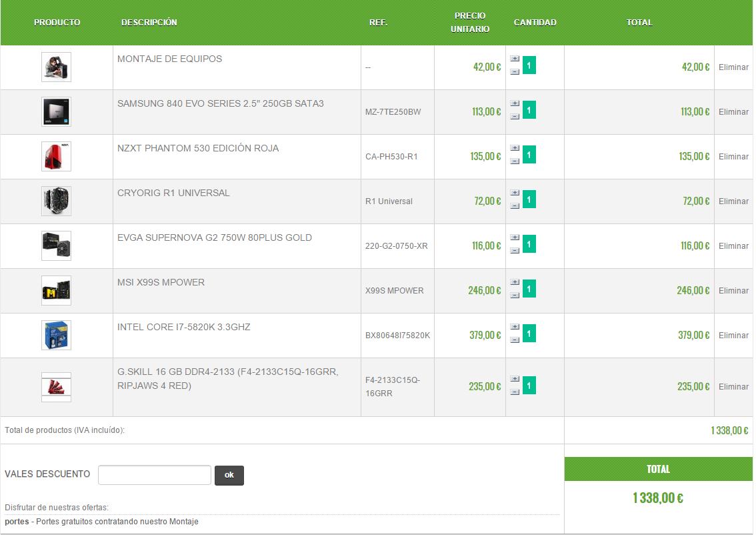Click the portes free shipping offer text
The width and height of the screenshot is (756, 535).
pos(101,522)
